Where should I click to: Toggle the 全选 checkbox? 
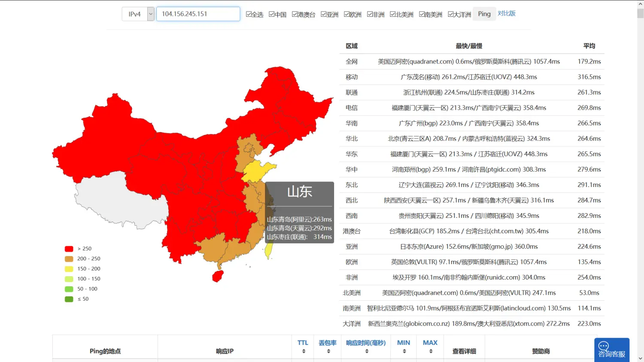[249, 14]
